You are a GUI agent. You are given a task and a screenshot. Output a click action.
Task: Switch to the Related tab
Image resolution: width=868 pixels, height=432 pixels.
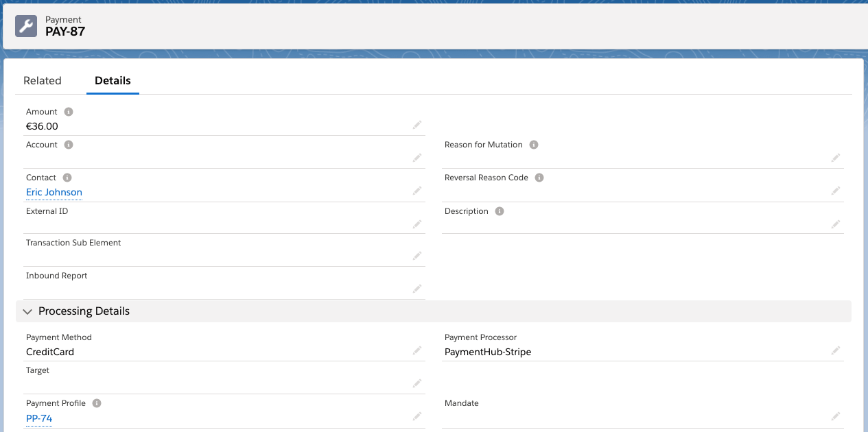[x=43, y=81]
